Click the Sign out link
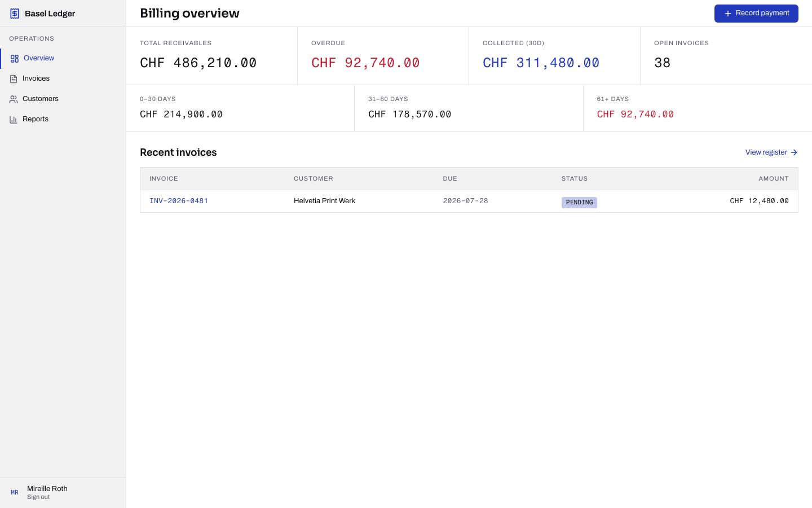Viewport: 812px width, 508px height. 38,497
